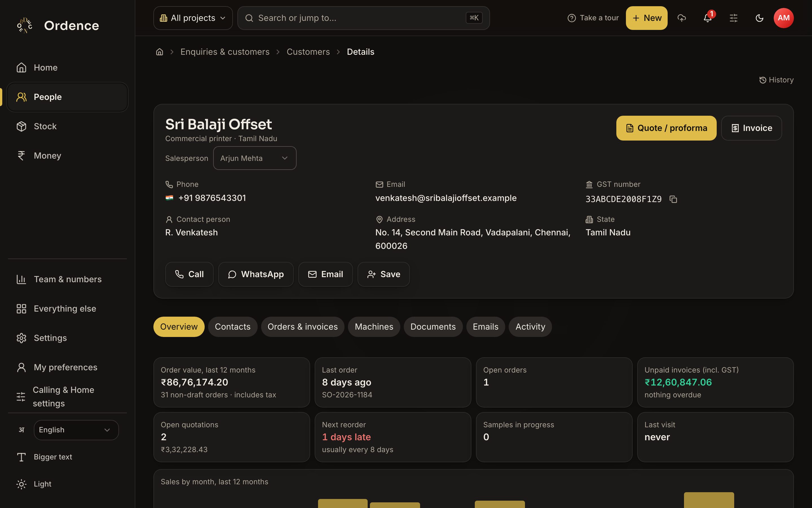
Task: Click the Order value ₹86,76,174.20 card
Action: click(231, 382)
